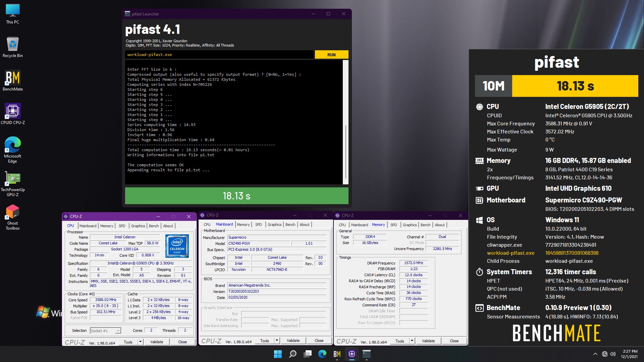Open Recycle Bin desktop icon
The height and width of the screenshot is (362, 644).
point(12,47)
